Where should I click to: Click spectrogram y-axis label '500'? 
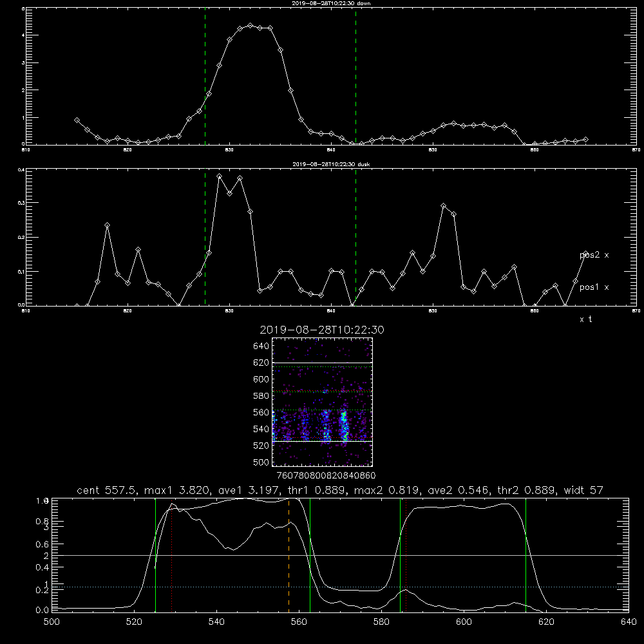pyautogui.click(x=261, y=462)
